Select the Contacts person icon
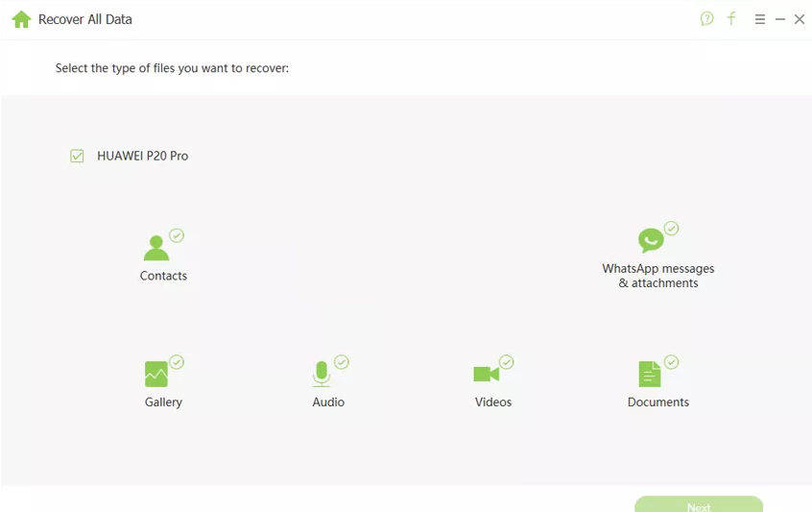The height and width of the screenshot is (512, 812). [155, 248]
